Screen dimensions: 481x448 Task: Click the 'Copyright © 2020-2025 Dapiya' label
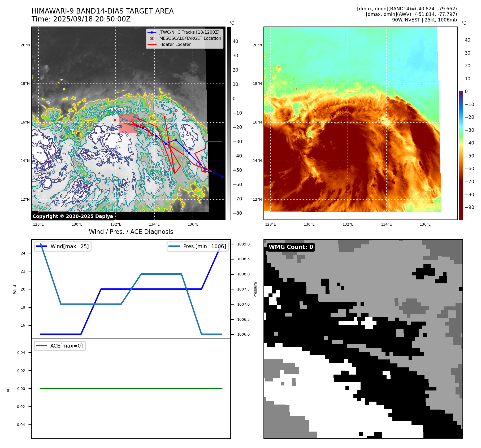(x=73, y=216)
